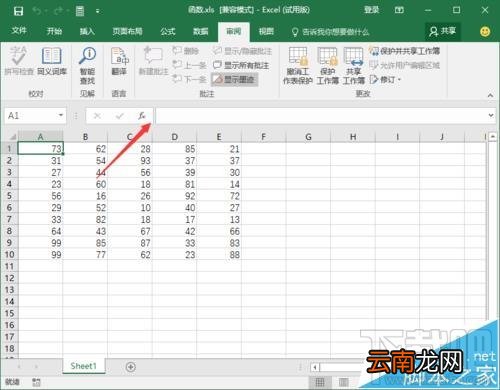Click the Name Box showing A1
This screenshot has height=390, width=500.
pyautogui.click(x=30, y=116)
